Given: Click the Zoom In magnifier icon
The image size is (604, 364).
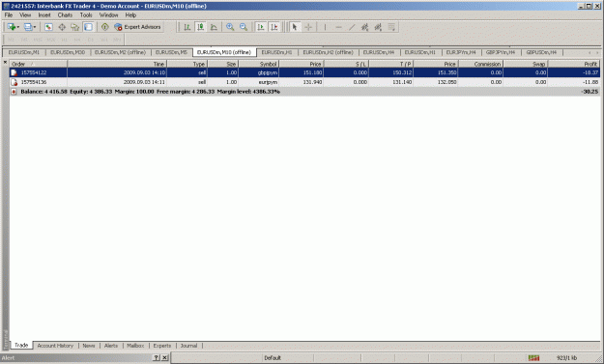Looking at the screenshot, I should 230,27.
